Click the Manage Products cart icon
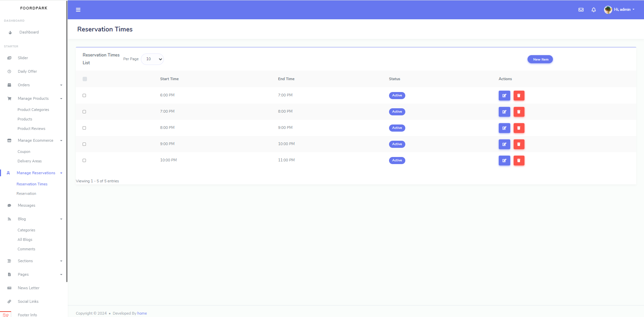Screen dimensions: 644x317 (9, 98)
